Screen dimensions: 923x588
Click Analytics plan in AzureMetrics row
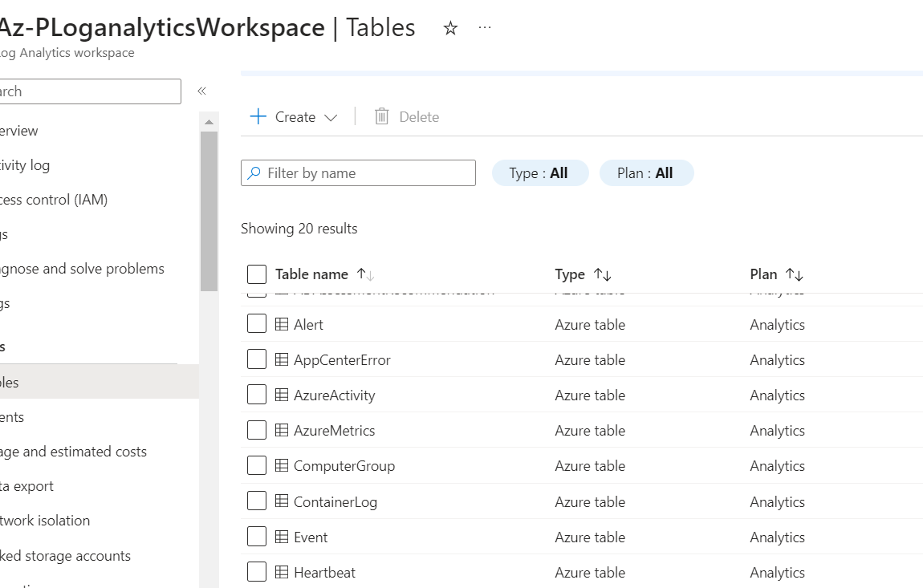click(777, 431)
